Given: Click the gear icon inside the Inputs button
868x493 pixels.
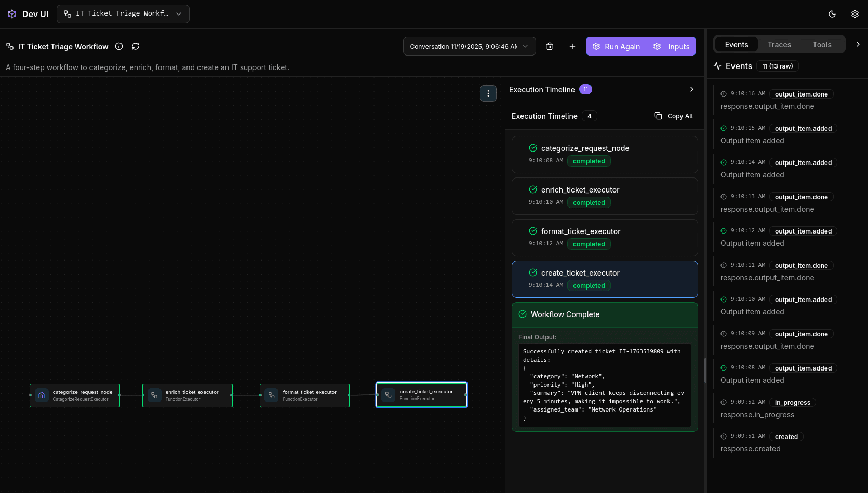Looking at the screenshot, I should [657, 46].
